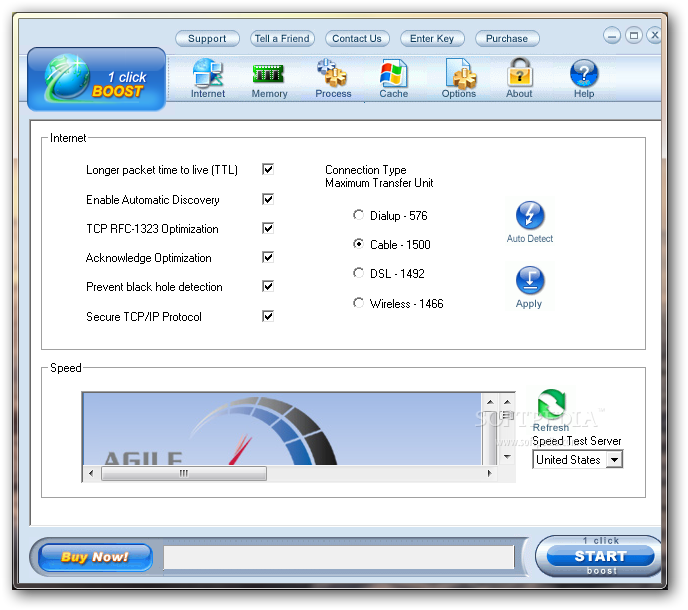
Task: Select Dialup - 576 connection type
Action: (358, 215)
